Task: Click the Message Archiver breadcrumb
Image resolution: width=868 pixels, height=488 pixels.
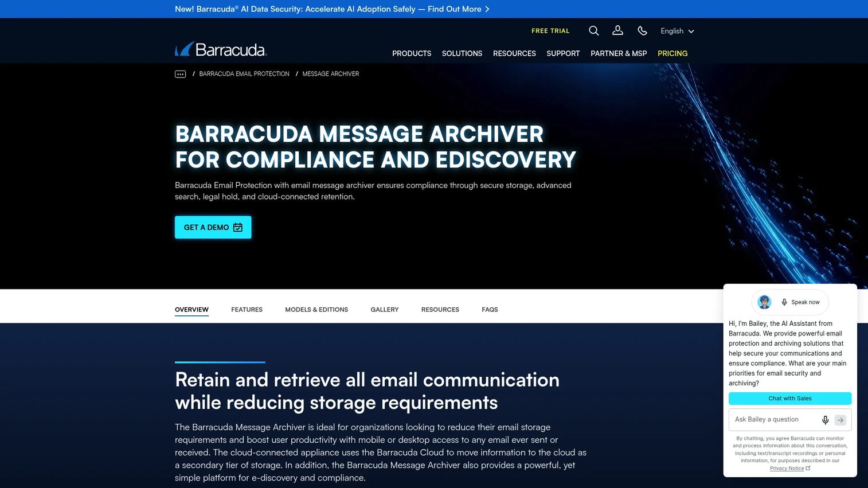Action: pyautogui.click(x=331, y=74)
